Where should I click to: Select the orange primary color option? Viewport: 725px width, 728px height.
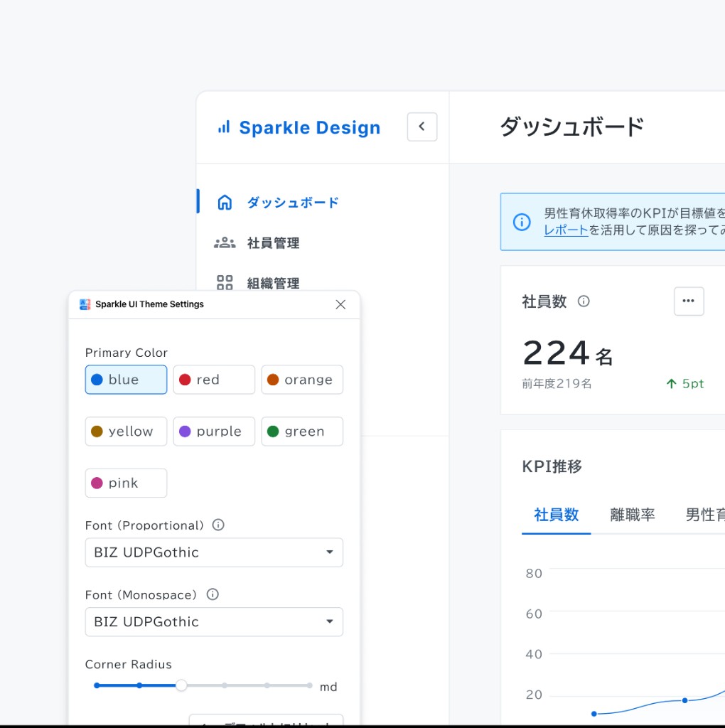302,380
